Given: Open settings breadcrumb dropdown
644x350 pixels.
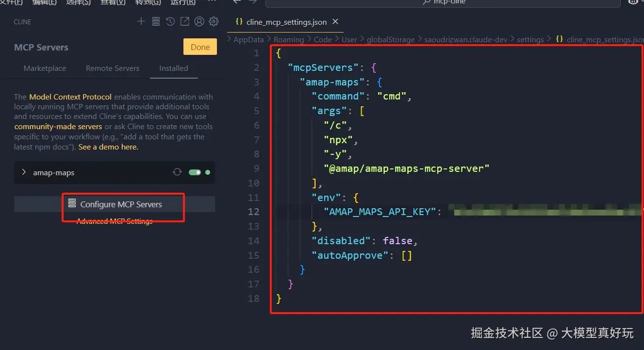Looking at the screenshot, I should pos(530,39).
